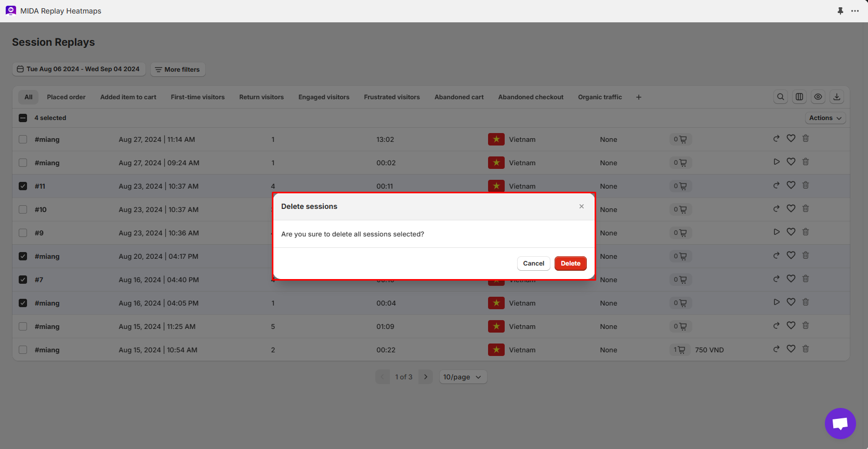Favorite the #9 session with heart icon

791,232
